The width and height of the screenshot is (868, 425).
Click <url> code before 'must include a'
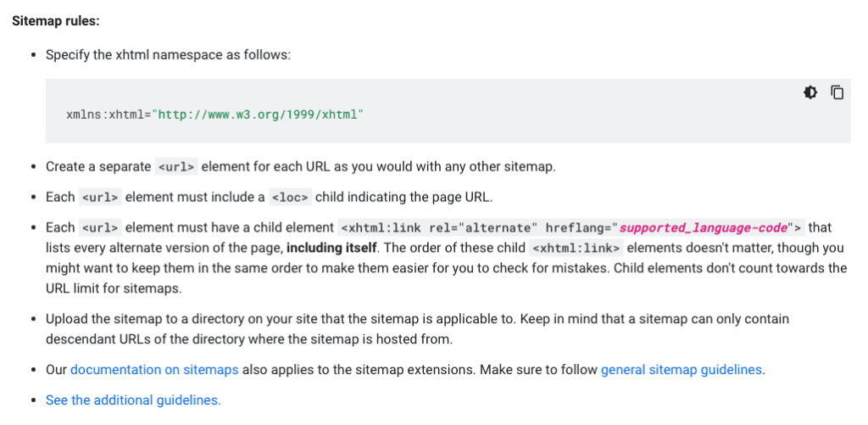click(101, 197)
